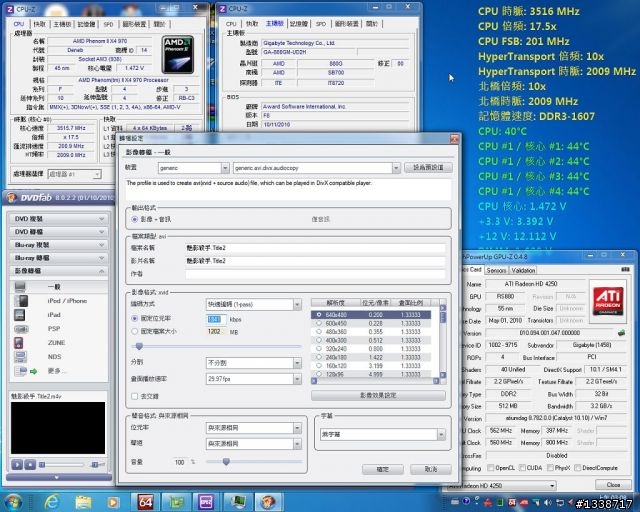Open the Windows Start menu

click(13, 501)
